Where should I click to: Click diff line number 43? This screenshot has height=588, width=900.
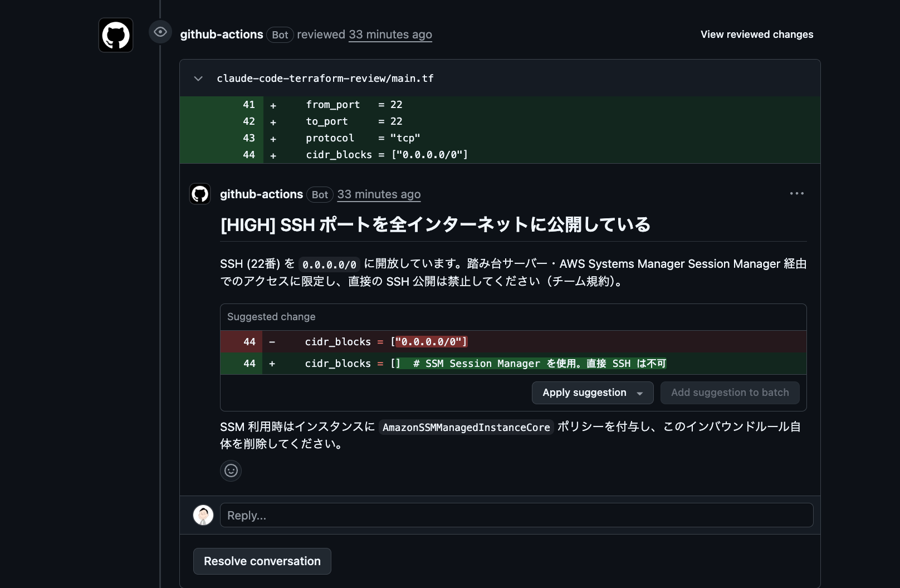pyautogui.click(x=248, y=138)
